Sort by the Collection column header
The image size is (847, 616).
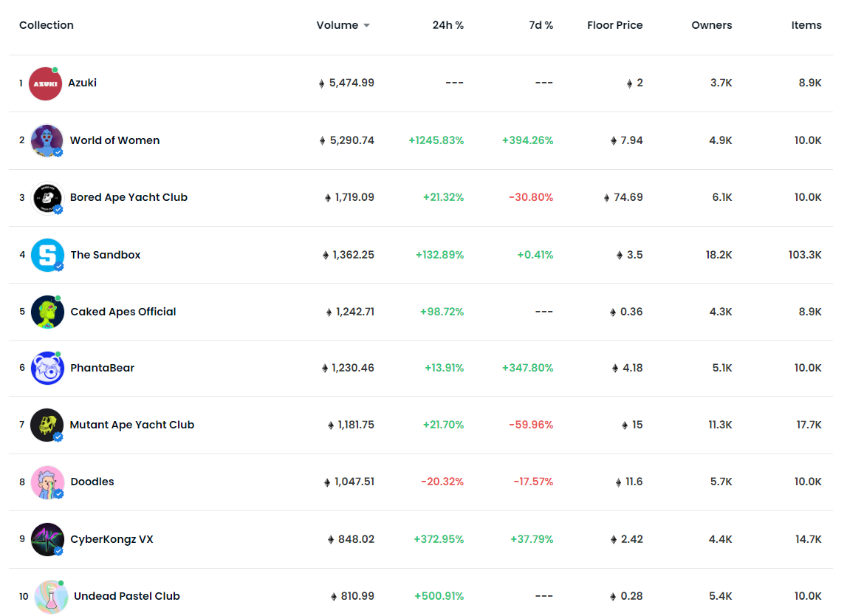point(47,25)
